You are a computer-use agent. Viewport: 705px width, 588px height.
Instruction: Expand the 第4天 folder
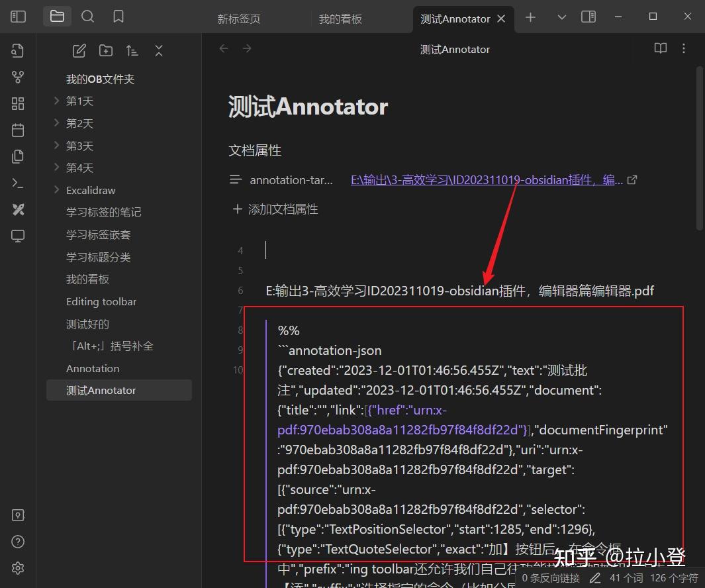point(57,168)
